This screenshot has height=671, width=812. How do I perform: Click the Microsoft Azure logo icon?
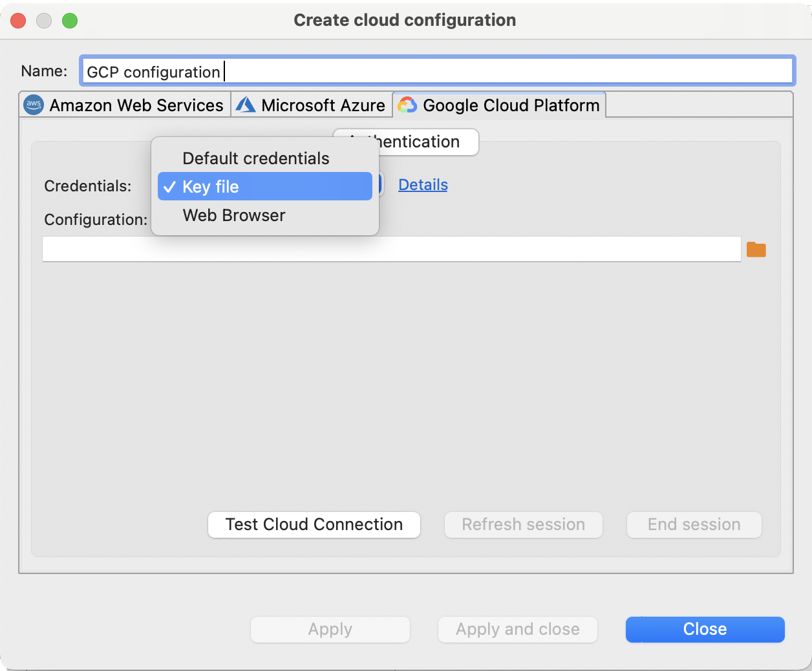tap(246, 104)
